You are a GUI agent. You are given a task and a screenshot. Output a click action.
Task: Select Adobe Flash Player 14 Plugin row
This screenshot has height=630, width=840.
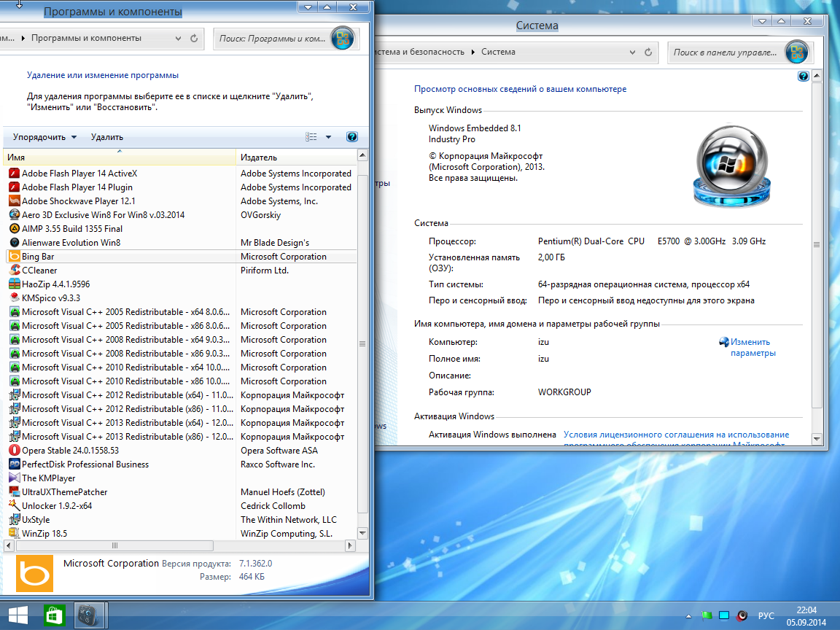click(x=181, y=187)
